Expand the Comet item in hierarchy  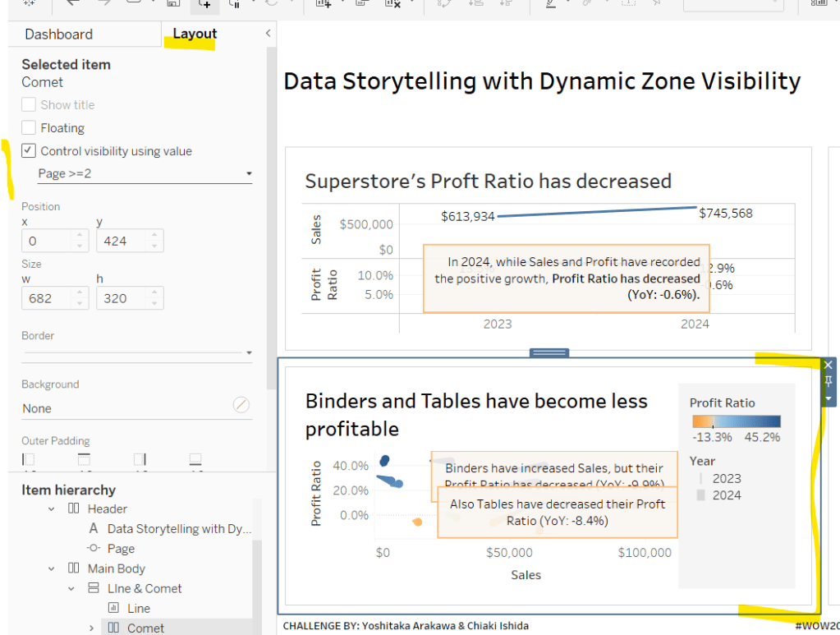[x=91, y=628]
